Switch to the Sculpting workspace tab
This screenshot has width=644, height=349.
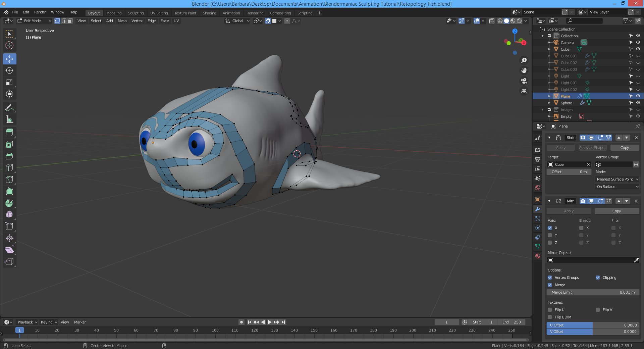pyautogui.click(x=136, y=13)
